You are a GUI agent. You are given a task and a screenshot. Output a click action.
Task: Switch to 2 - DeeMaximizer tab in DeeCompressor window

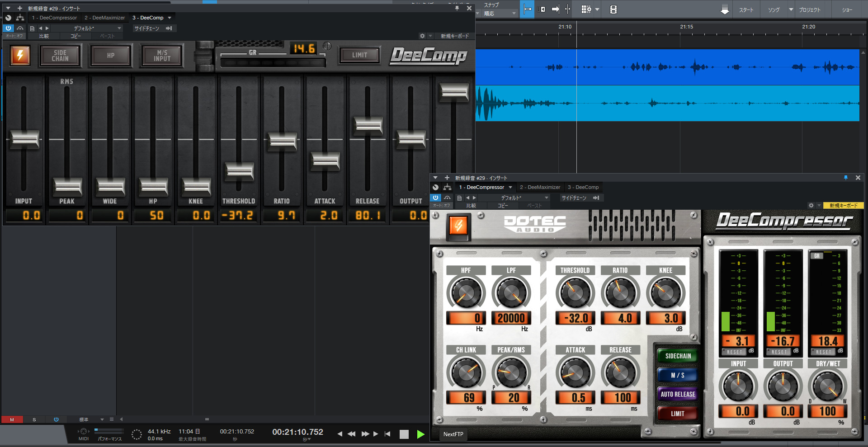coord(540,187)
